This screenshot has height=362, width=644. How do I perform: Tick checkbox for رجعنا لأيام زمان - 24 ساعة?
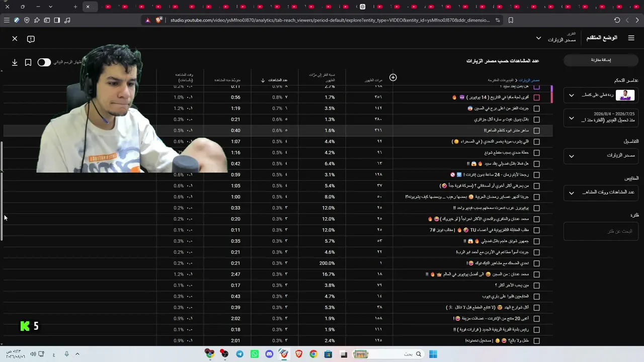click(x=537, y=175)
